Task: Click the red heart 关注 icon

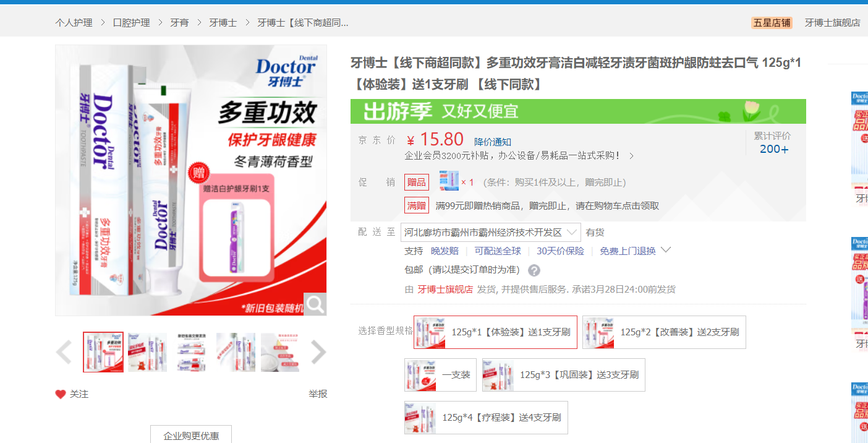Action: pos(61,394)
